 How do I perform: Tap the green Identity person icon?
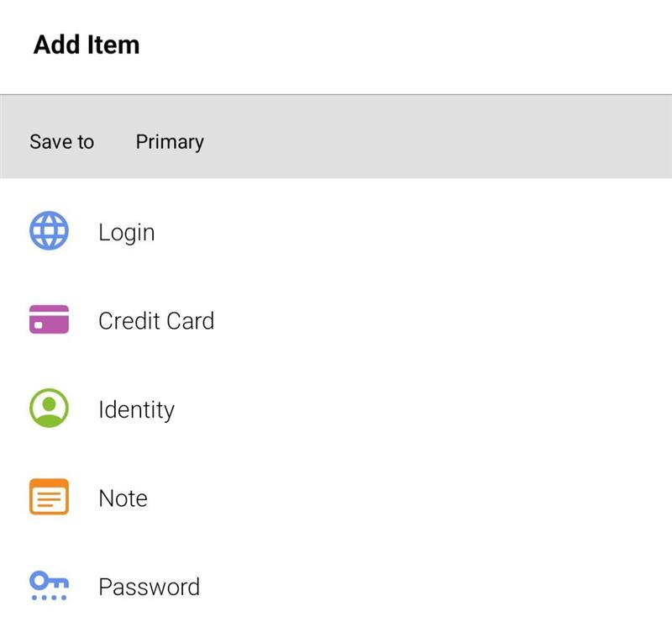[49, 409]
